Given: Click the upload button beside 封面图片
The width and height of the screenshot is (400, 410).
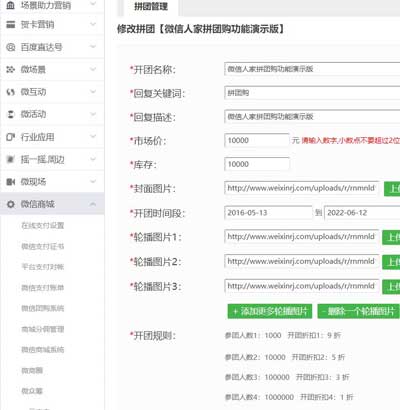Looking at the screenshot, I should pyautogui.click(x=392, y=189).
